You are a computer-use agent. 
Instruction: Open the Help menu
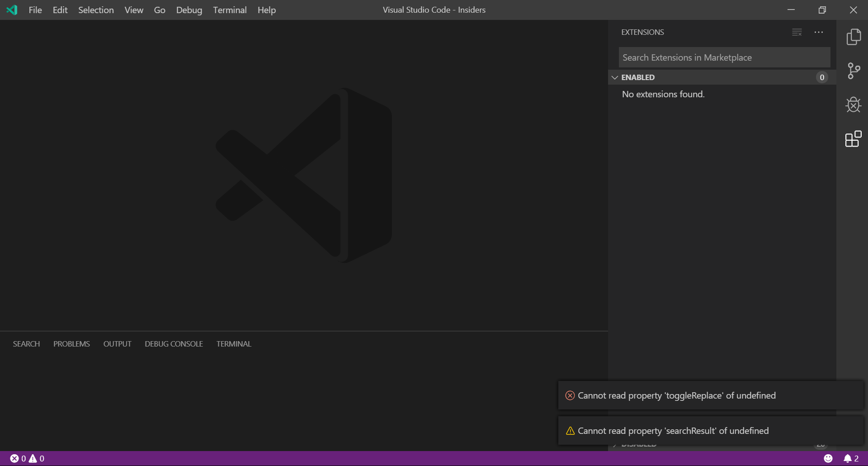(x=266, y=10)
